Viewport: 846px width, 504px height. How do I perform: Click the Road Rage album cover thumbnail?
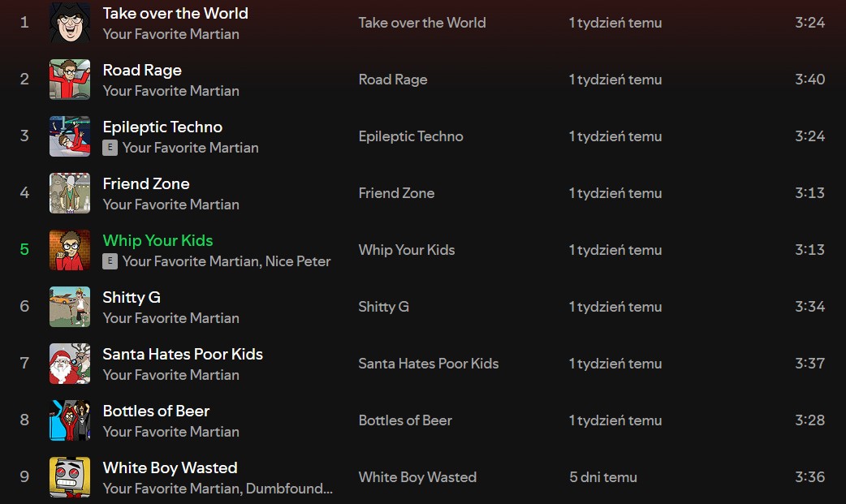coord(70,80)
